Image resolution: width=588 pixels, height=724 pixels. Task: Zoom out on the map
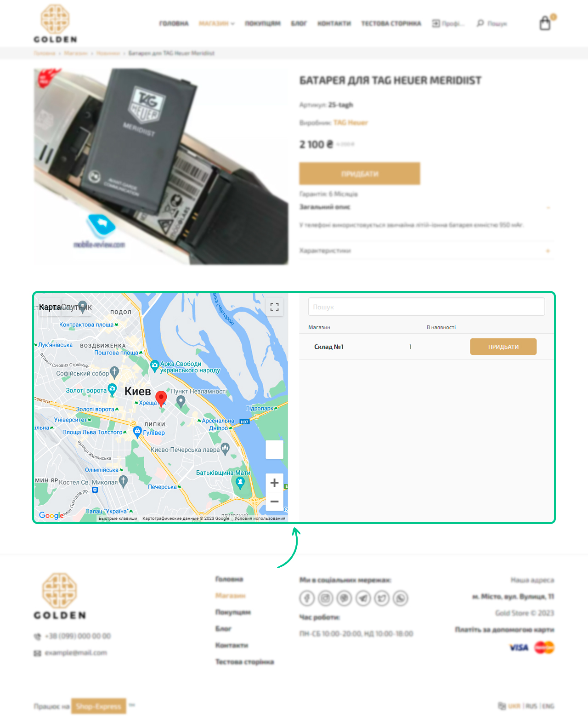click(275, 502)
